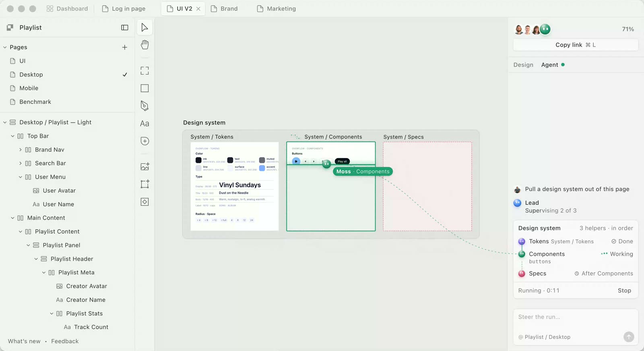Click the collaborator avatars group
The height and width of the screenshot is (351, 644).
point(532,29)
